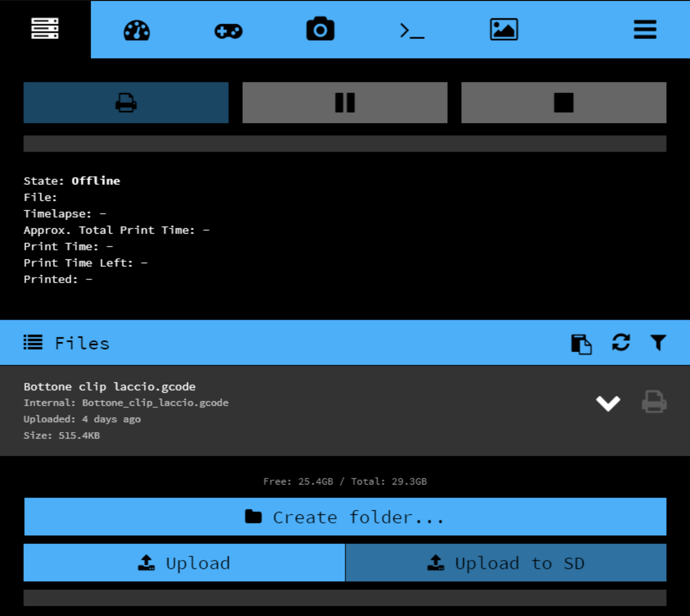Click Upload to SD button

[x=506, y=563]
